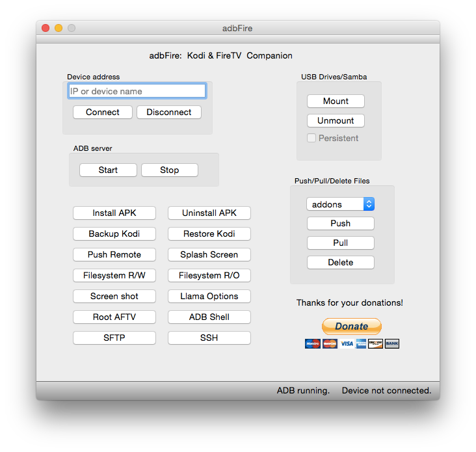476x452 pixels.
Task: Mount the USB drive
Action: [336, 101]
